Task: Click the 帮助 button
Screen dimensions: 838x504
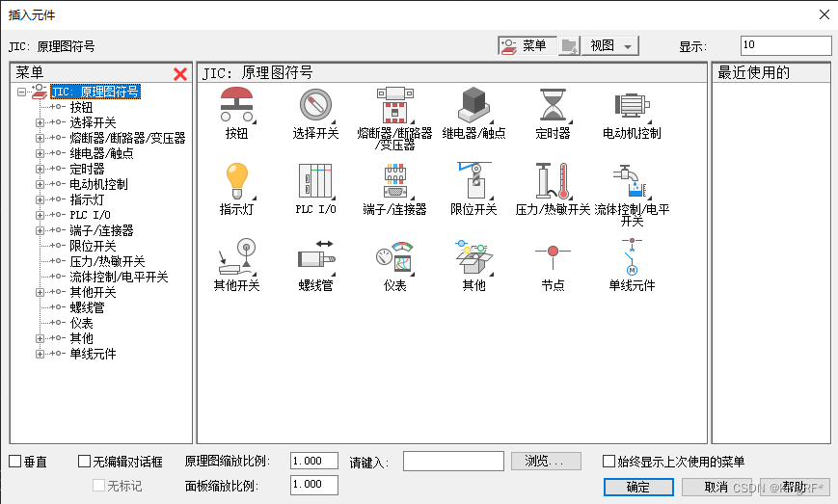Action: tap(795, 487)
